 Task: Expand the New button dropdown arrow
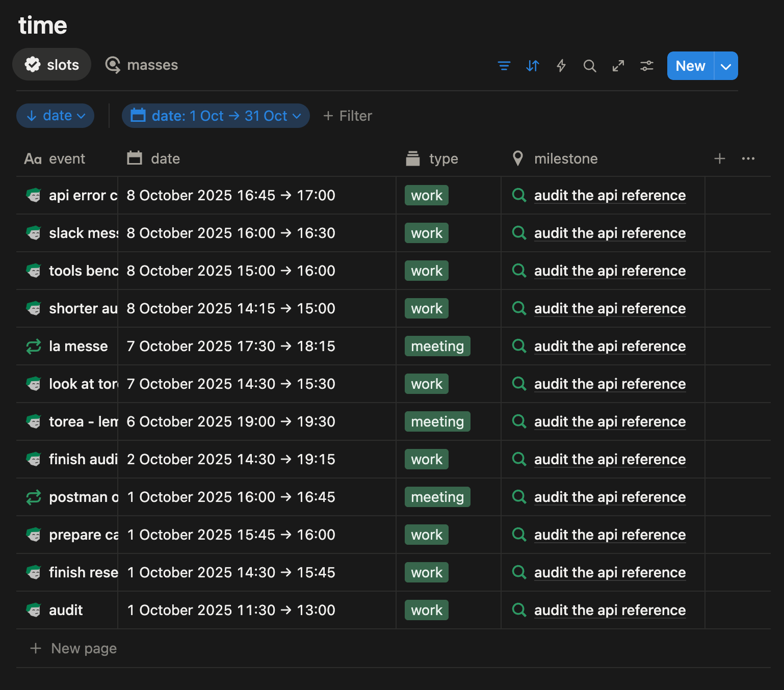pyautogui.click(x=726, y=66)
